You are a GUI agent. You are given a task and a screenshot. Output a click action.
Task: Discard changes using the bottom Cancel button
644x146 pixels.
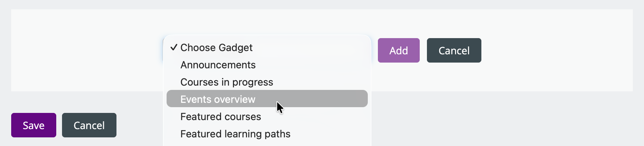(x=89, y=125)
